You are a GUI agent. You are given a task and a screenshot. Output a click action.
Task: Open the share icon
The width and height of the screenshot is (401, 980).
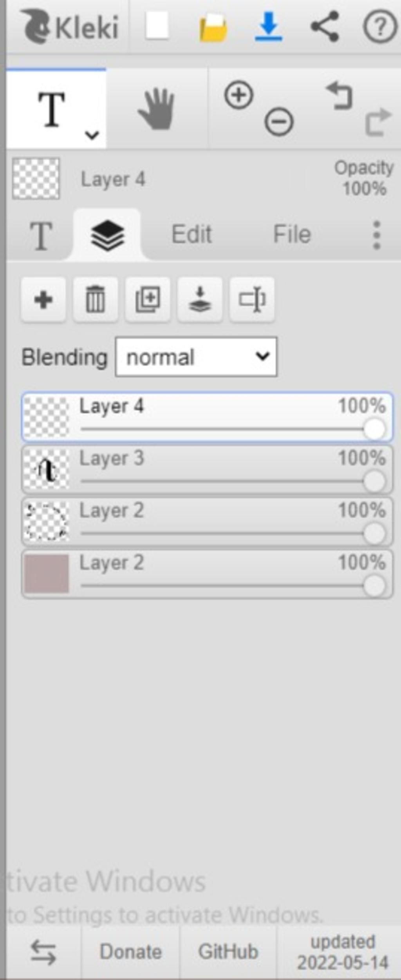[x=325, y=27]
